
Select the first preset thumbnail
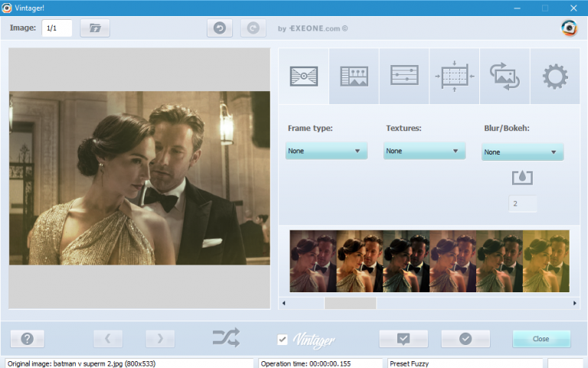tap(313, 261)
